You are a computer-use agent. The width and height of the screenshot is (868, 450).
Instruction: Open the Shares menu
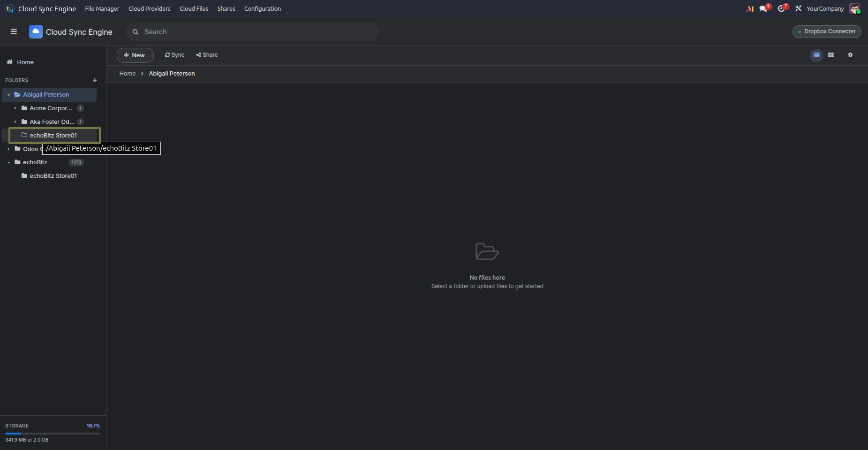(x=226, y=8)
